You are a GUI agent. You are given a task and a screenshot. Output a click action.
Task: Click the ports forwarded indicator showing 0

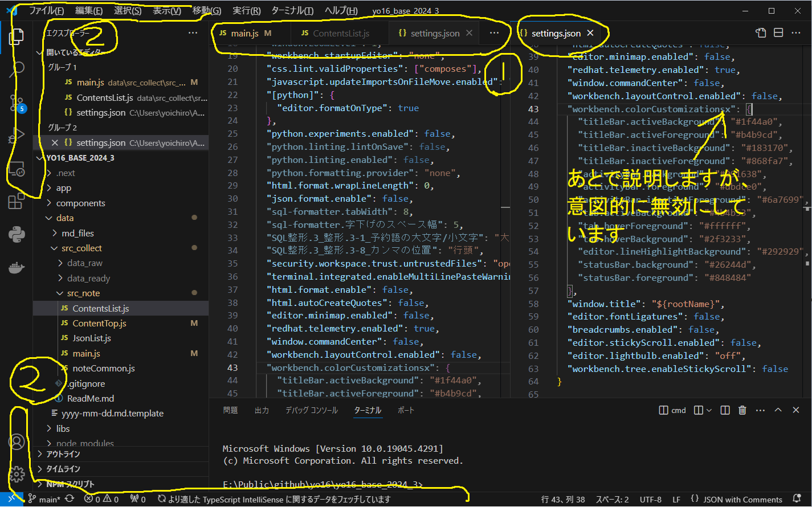tap(138, 500)
